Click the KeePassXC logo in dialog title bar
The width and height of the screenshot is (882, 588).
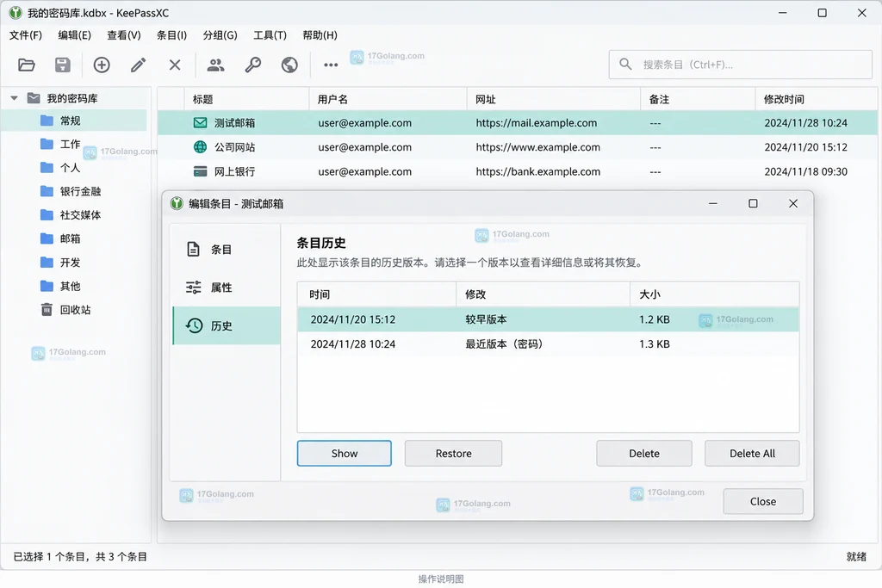click(x=177, y=203)
